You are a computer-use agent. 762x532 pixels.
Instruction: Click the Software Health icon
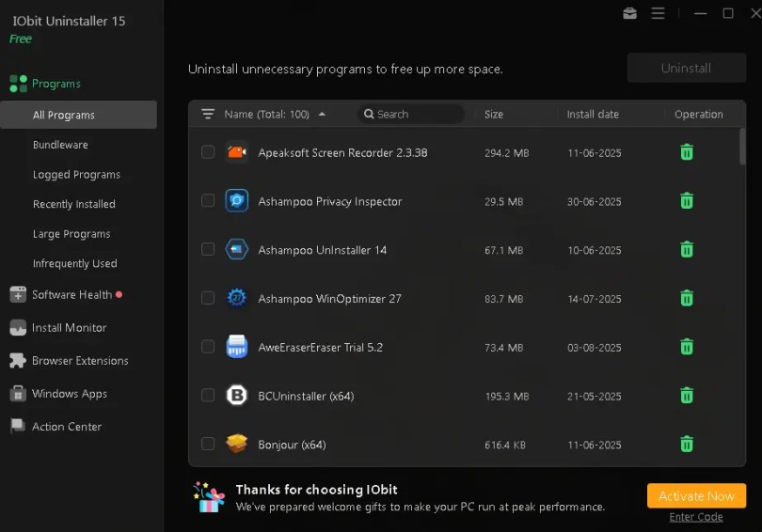(18, 294)
